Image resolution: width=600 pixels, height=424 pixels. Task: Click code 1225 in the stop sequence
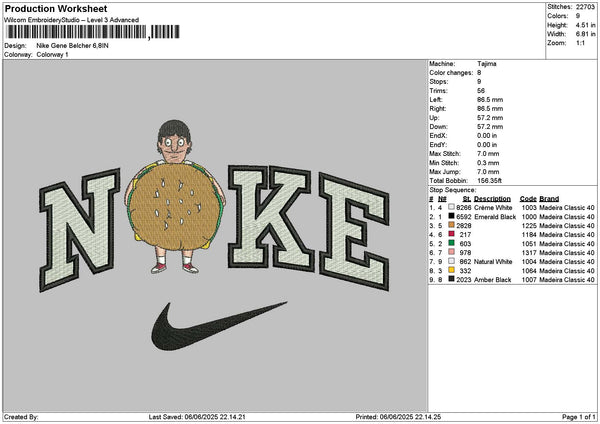[529, 225]
